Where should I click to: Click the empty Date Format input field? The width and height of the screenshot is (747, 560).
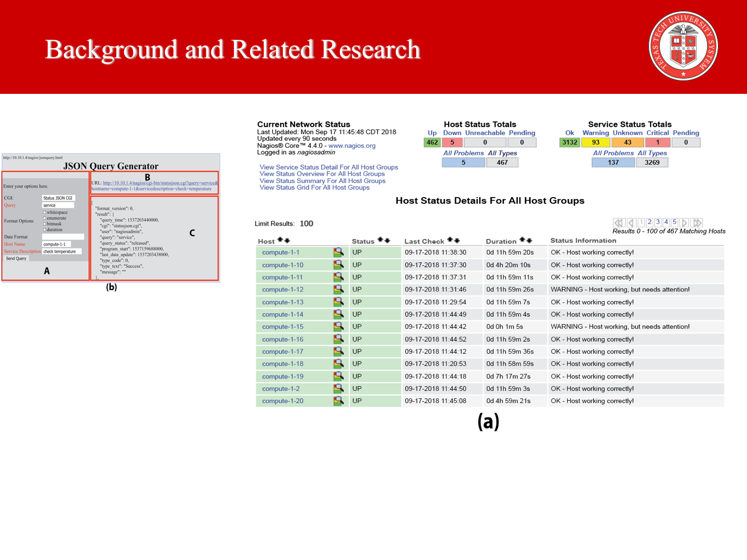(63, 237)
